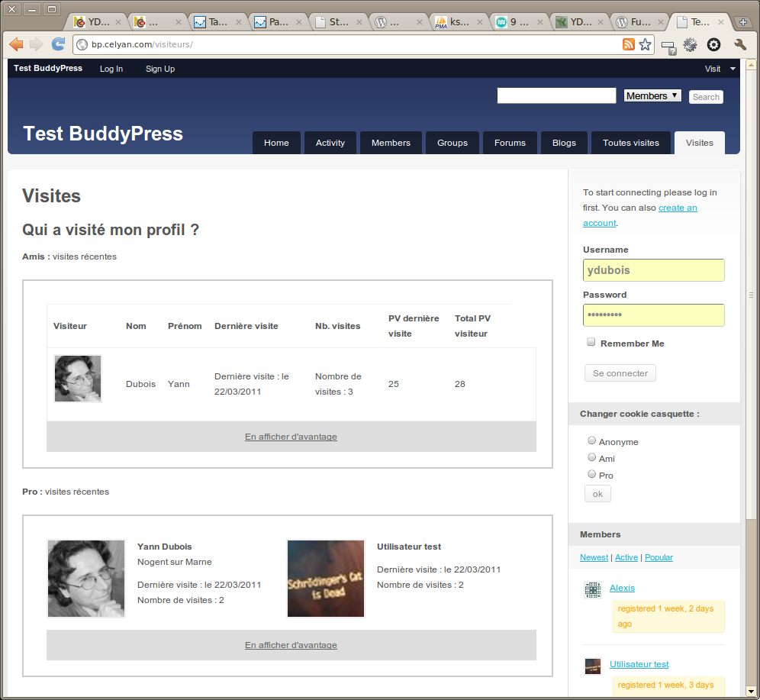Click the Username field
Image resolution: width=760 pixels, height=700 pixels.
coord(653,270)
